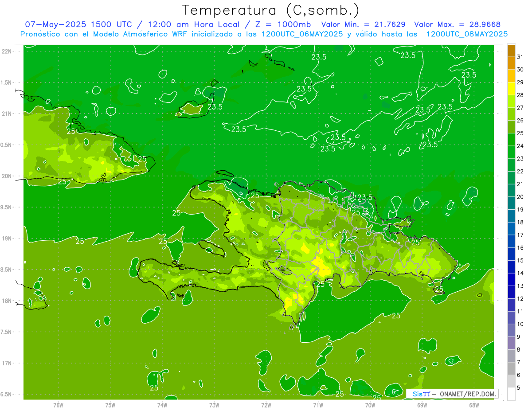Click the 'ONAMET/REP.DOM.' credit label
The width and height of the screenshot is (532, 411).
pos(467,394)
